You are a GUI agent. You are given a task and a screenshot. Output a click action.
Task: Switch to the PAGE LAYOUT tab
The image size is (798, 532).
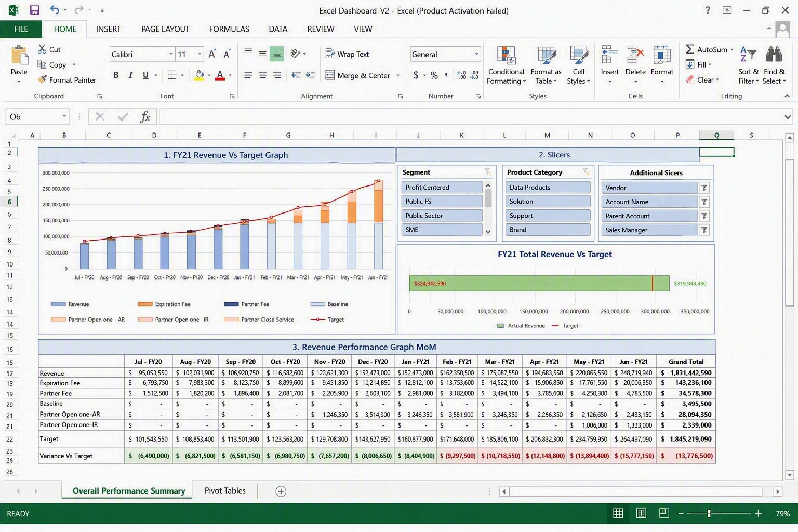pyautogui.click(x=165, y=29)
